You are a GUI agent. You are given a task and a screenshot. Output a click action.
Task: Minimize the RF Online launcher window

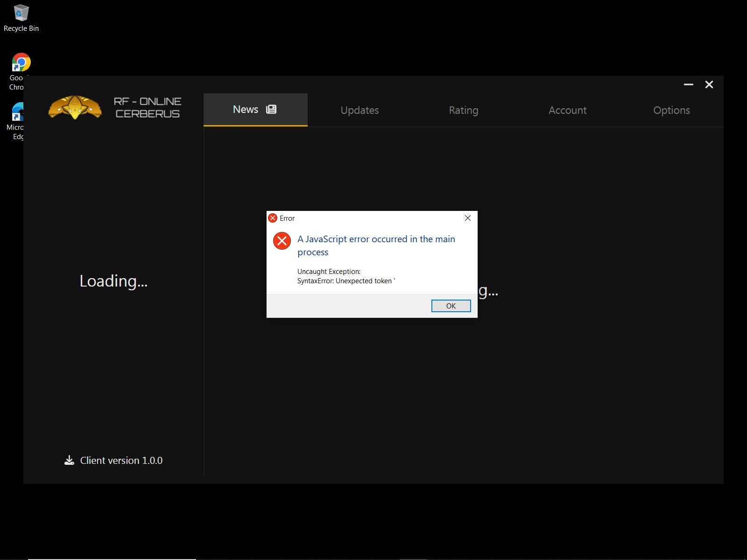pyautogui.click(x=689, y=84)
